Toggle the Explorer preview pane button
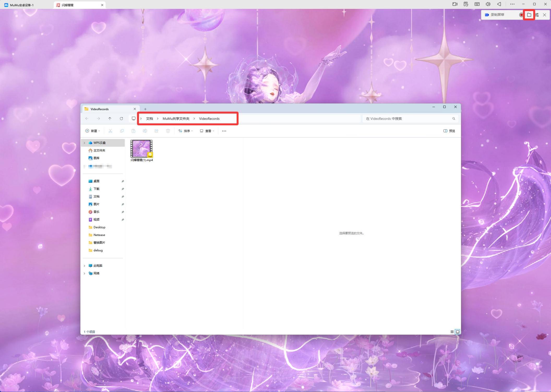551x392 pixels. tap(449, 131)
